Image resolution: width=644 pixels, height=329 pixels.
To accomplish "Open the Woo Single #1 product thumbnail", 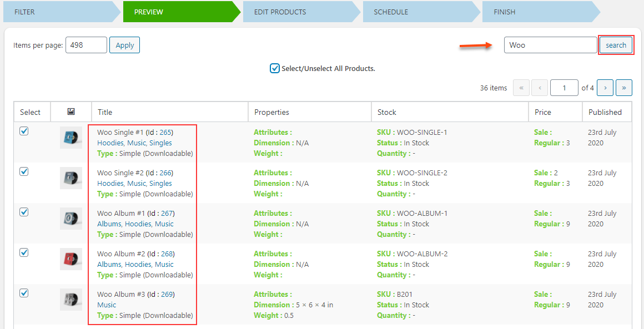I will pyautogui.click(x=71, y=138).
